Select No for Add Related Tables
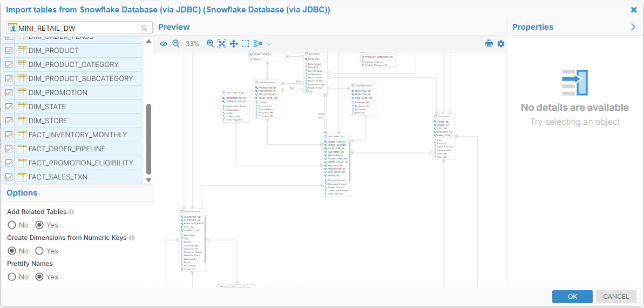 click(x=12, y=225)
